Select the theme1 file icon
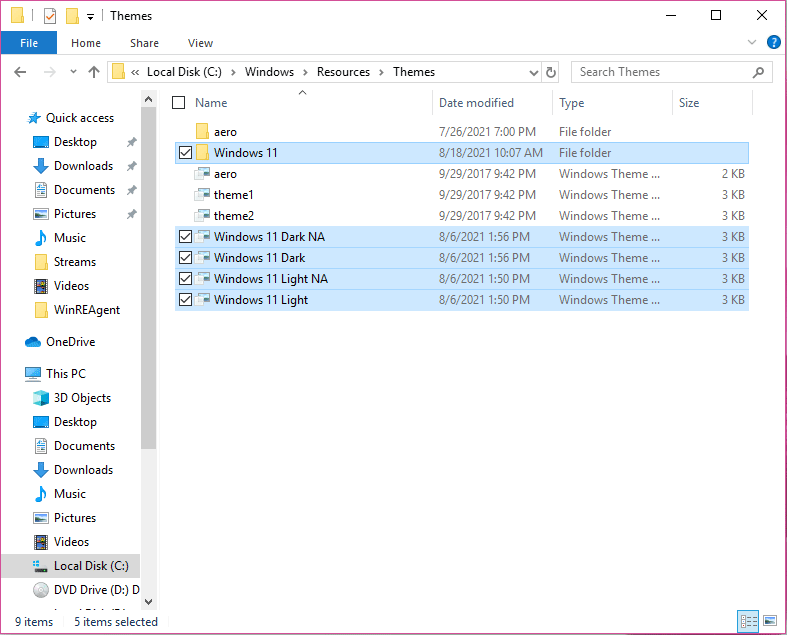 coord(202,195)
